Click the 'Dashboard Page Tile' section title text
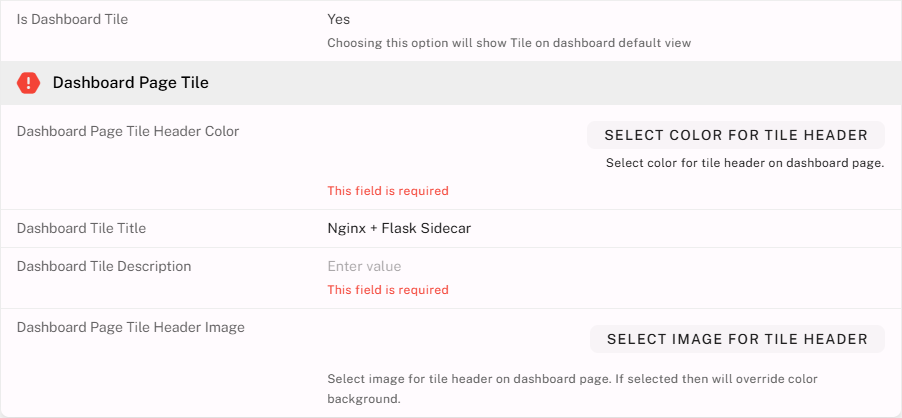The height and width of the screenshot is (418, 902). point(130,83)
